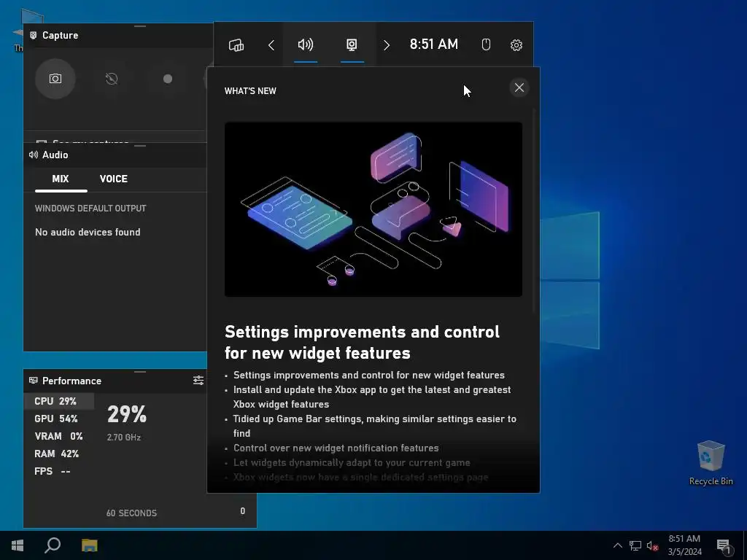Click the What's New panel scrollbar

point(534,211)
